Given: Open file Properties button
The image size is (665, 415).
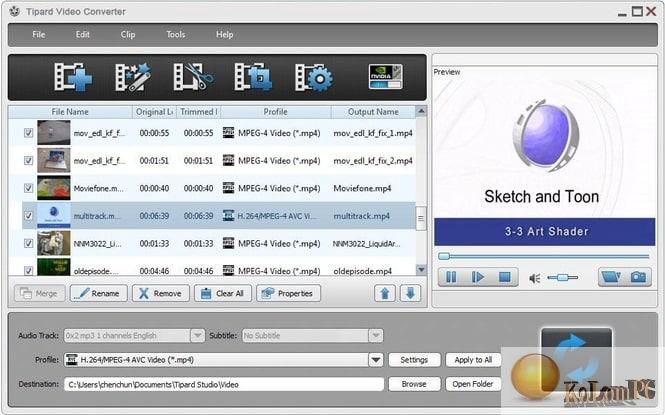Looking at the screenshot, I should [288, 293].
